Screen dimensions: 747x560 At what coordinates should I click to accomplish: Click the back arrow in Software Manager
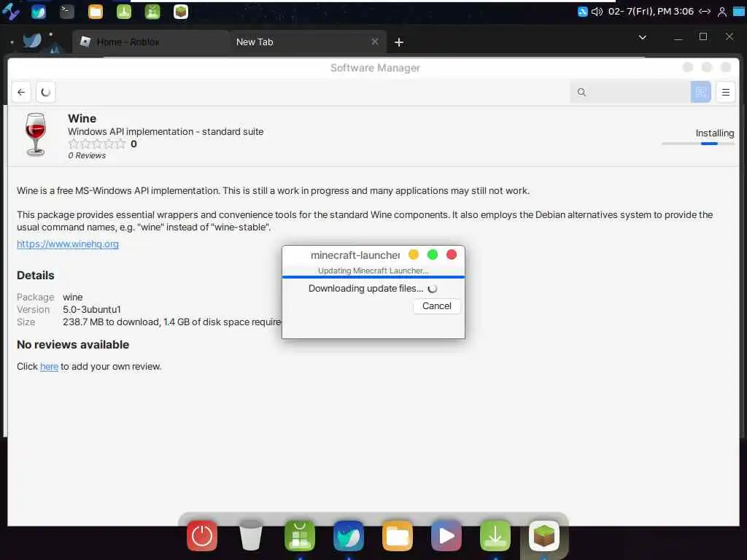[x=21, y=92]
